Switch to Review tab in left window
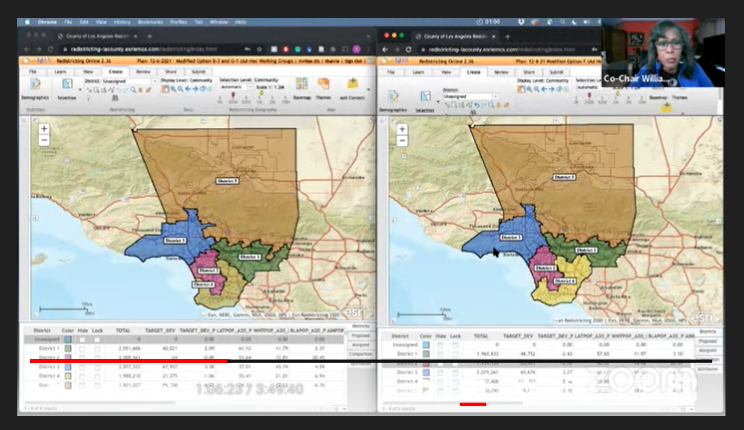Viewport: 744px width, 430px height. click(x=143, y=72)
